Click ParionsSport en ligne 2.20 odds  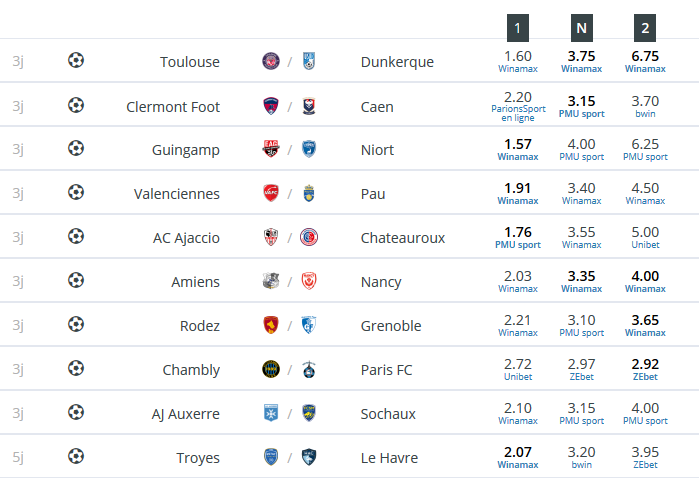point(518,107)
